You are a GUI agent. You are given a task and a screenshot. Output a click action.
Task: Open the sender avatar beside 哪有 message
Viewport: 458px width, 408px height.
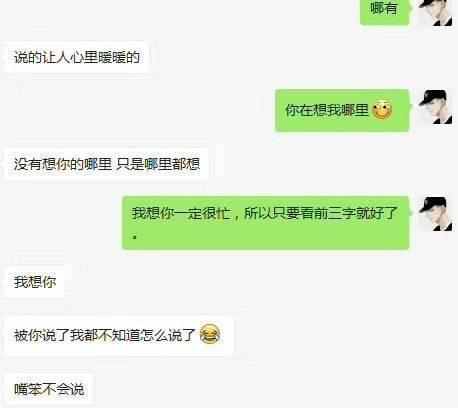tap(436, 12)
